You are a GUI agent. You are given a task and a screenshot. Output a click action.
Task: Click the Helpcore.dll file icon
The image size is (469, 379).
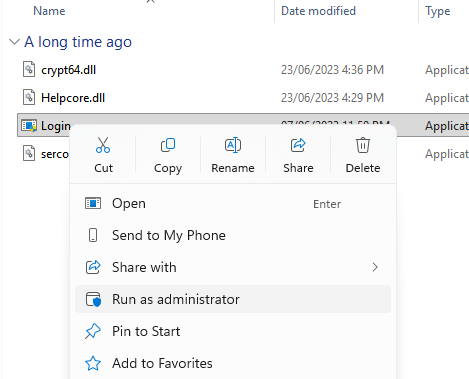pyautogui.click(x=29, y=98)
